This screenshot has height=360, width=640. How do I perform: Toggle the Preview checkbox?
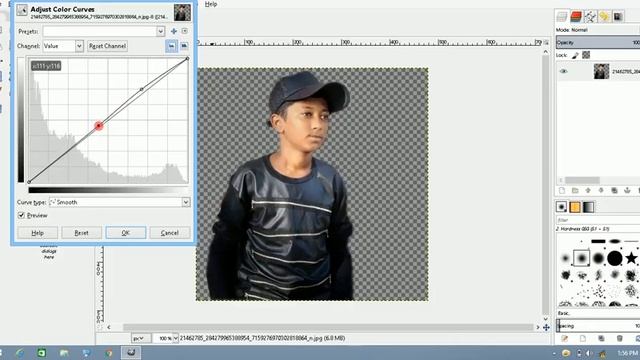pos(21,215)
